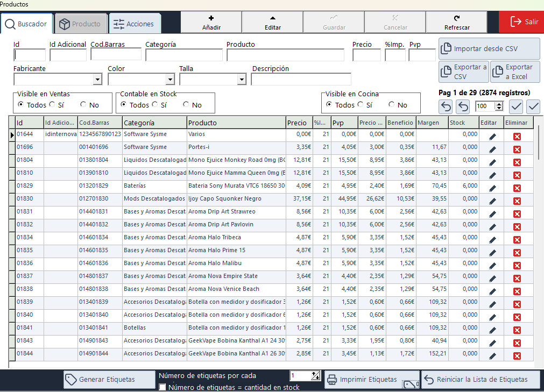The image size is (544, 392).
Task: Click the last checkmark page button
Action: tap(533, 106)
